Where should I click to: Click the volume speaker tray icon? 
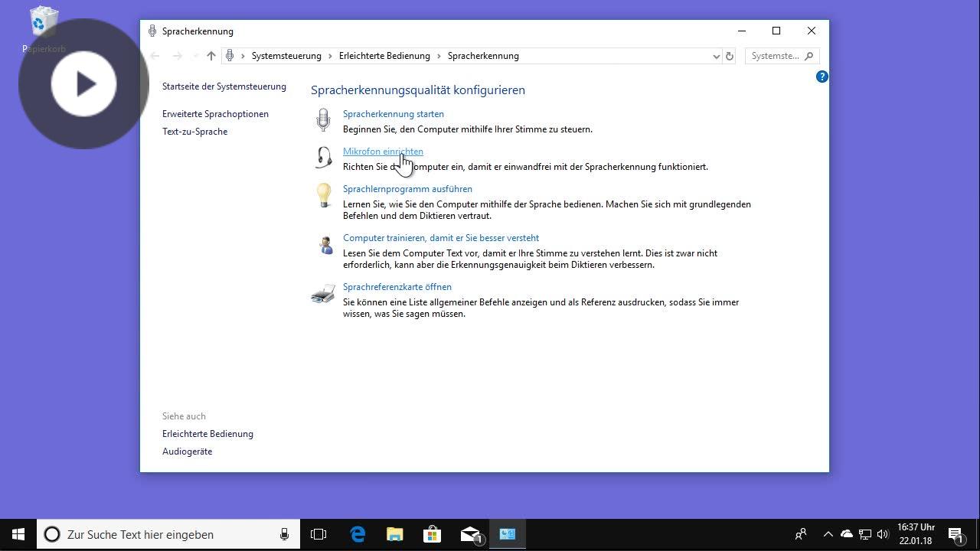[x=883, y=534]
